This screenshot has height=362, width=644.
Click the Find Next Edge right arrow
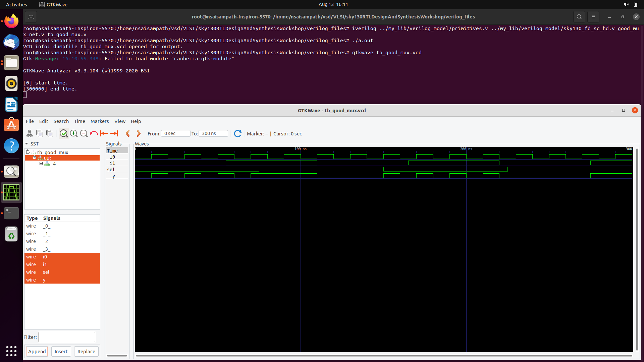[139, 133]
